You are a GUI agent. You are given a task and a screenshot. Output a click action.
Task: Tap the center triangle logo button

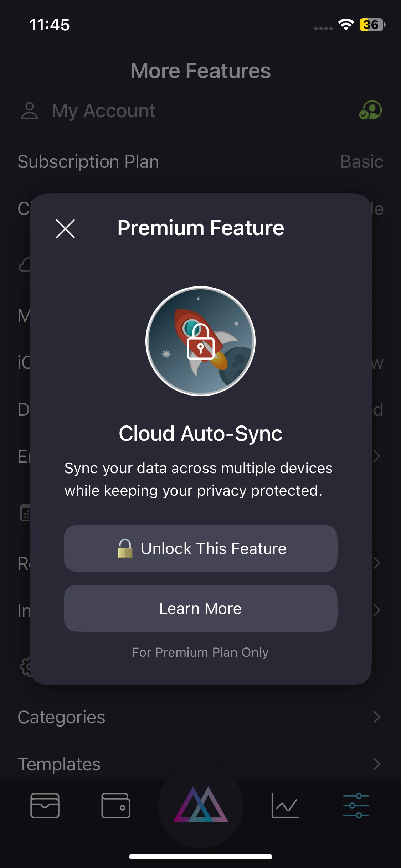point(200,806)
